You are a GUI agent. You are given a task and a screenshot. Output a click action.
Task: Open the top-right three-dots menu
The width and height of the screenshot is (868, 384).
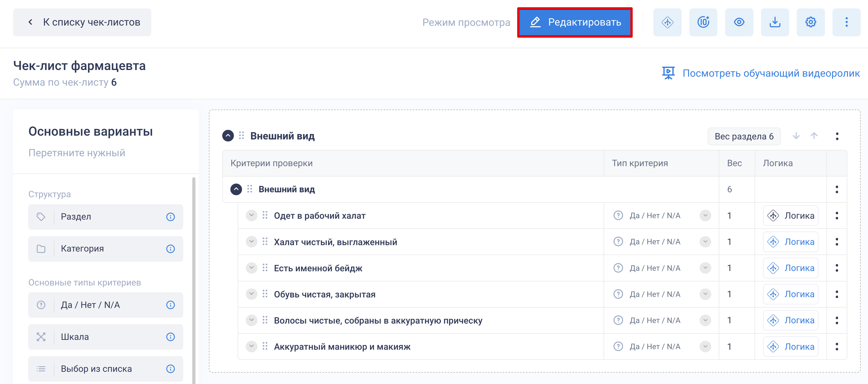[x=846, y=23]
